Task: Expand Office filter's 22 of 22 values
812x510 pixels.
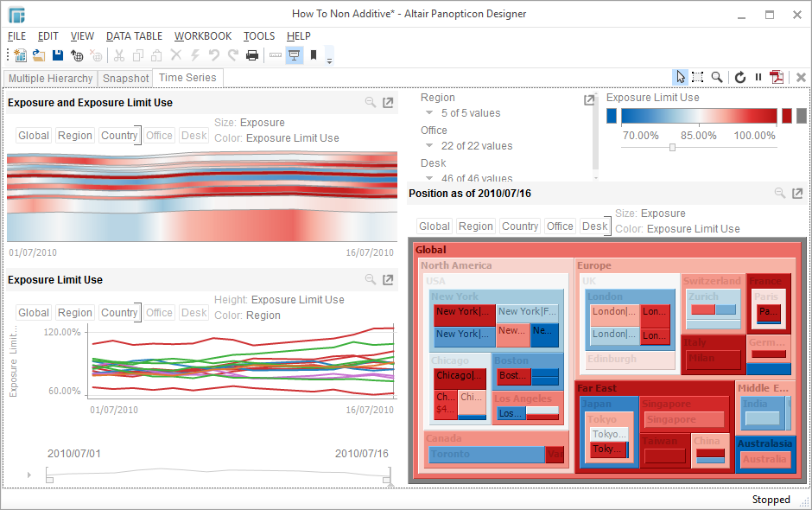Action: 429,146
